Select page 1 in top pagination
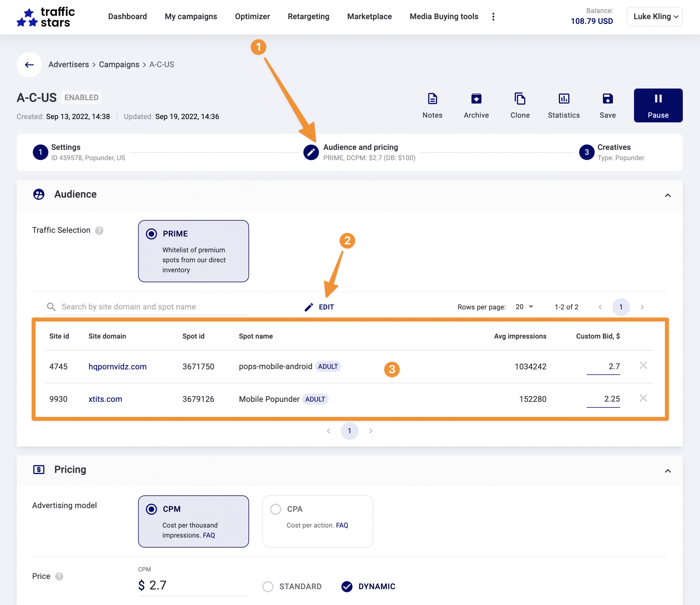The height and width of the screenshot is (605, 700). (621, 307)
